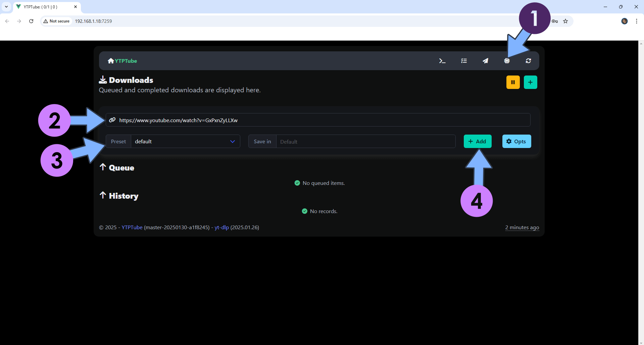Collapse the History section arrow
The image size is (644, 345).
click(103, 195)
